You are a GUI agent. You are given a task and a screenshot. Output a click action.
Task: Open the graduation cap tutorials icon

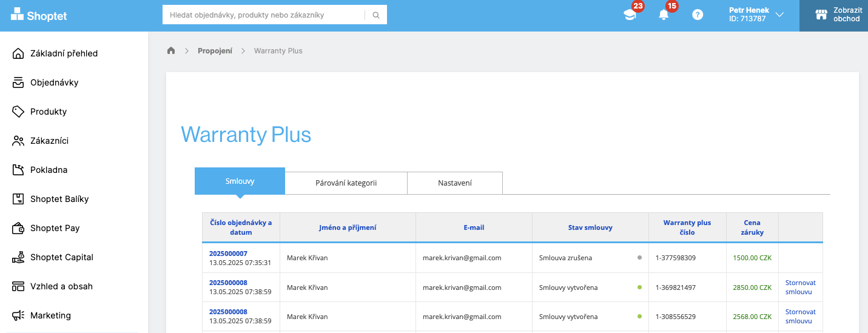click(630, 15)
